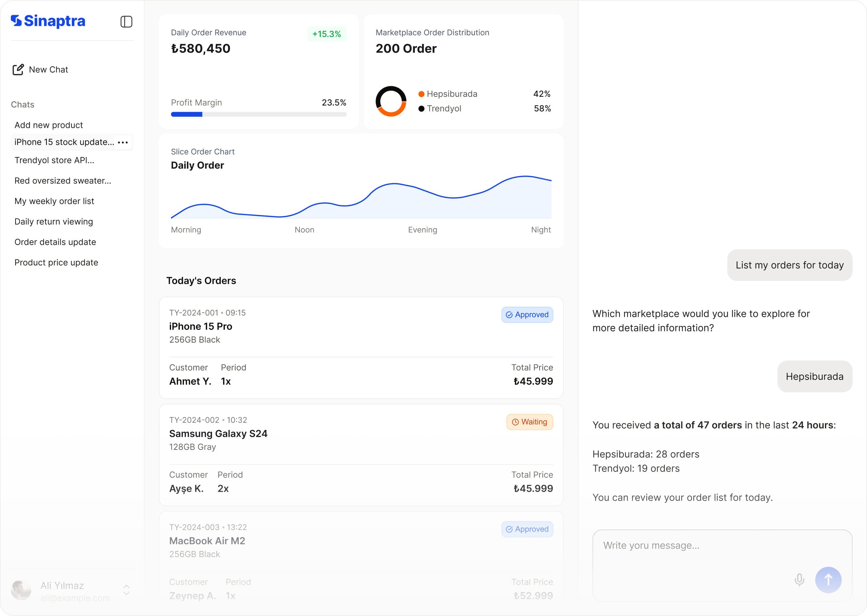Image resolution: width=867 pixels, height=616 pixels.
Task: Click order ID TY-2024-002 • 10:32
Action: [208, 420]
